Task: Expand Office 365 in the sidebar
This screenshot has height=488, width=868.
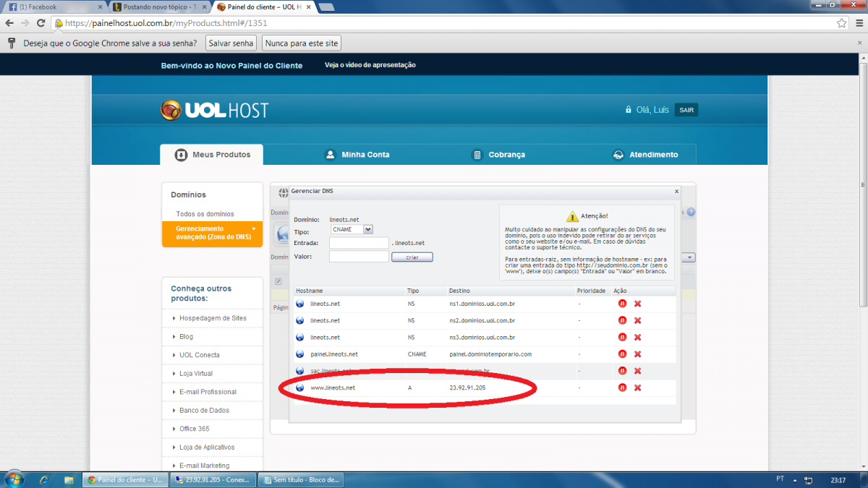Action: (x=194, y=429)
